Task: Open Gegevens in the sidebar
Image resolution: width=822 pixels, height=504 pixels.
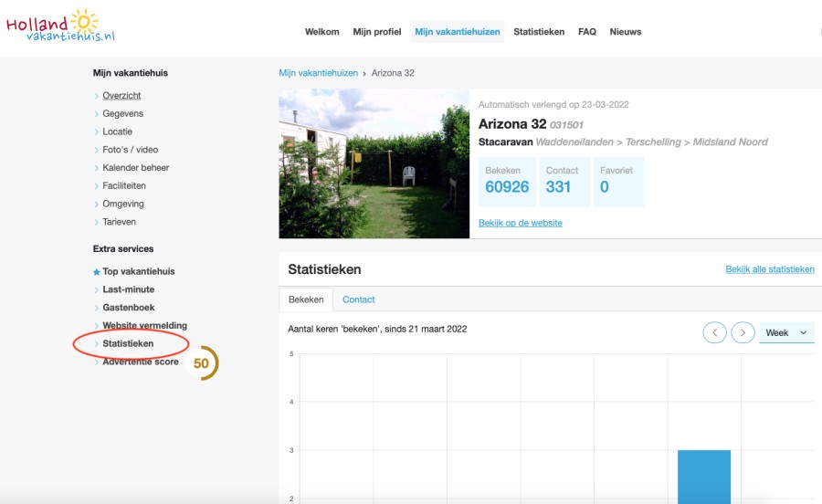Action: pos(122,113)
